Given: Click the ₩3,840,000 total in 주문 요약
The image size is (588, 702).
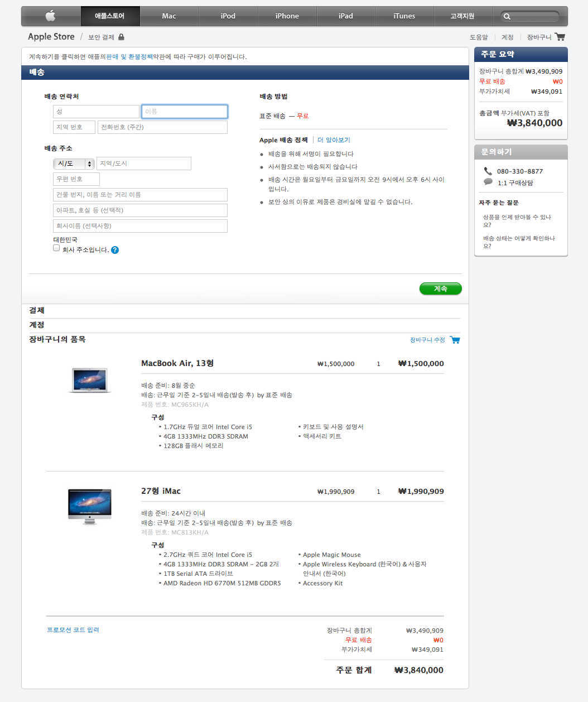Looking at the screenshot, I should click(534, 123).
